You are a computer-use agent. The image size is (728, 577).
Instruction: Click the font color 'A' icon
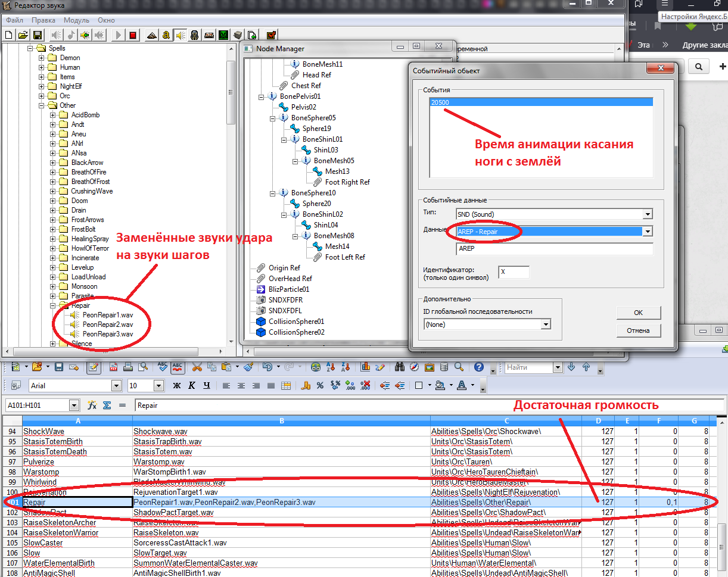462,386
